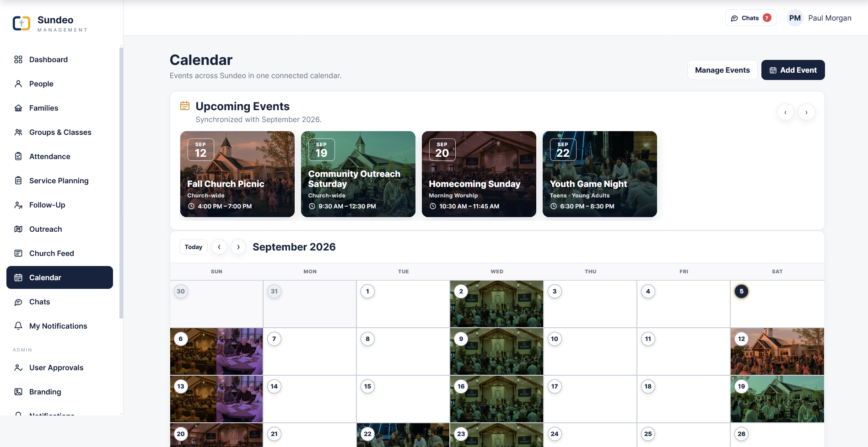Click the Outreach map icon
868x447 pixels.
click(x=18, y=229)
